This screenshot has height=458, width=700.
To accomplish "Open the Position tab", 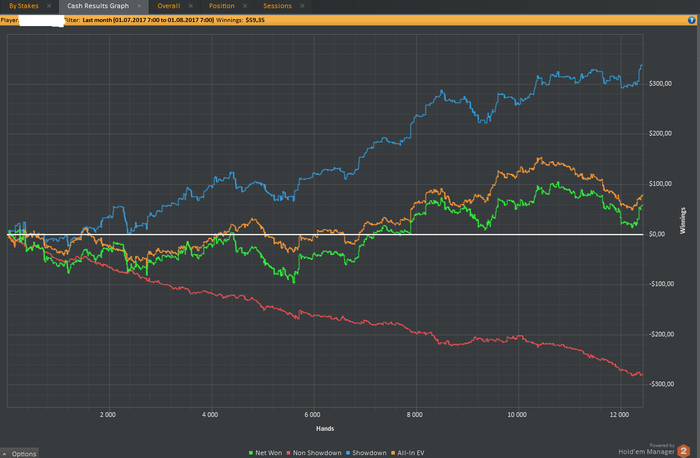I will (221, 6).
